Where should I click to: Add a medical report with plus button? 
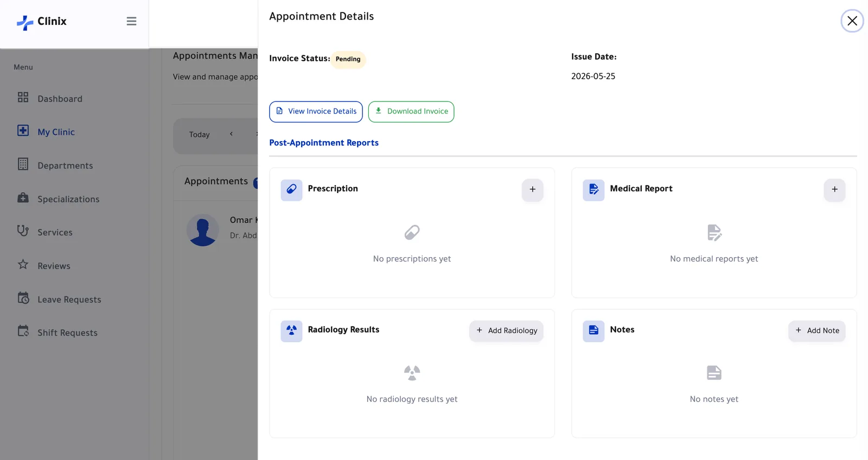[834, 190]
